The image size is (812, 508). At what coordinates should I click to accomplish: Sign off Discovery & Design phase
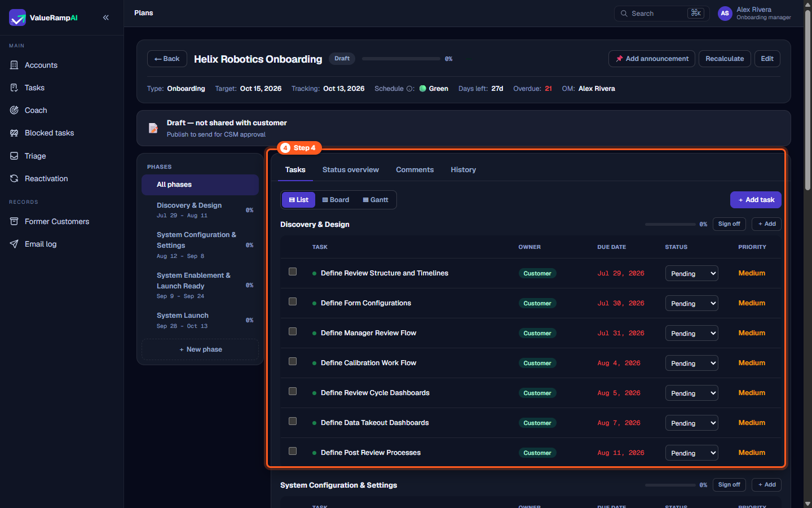click(x=729, y=224)
